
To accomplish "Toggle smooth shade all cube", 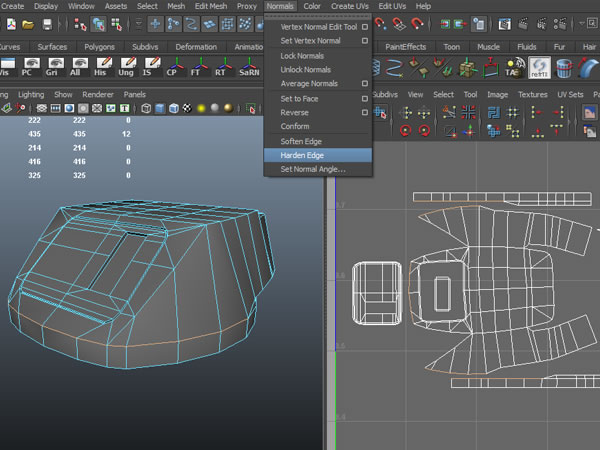I will click(x=160, y=109).
